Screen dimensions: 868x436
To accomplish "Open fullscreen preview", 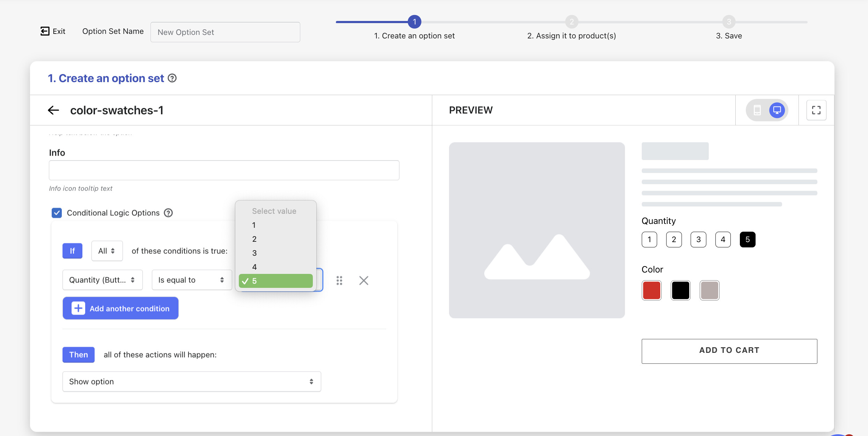I will click(x=816, y=110).
